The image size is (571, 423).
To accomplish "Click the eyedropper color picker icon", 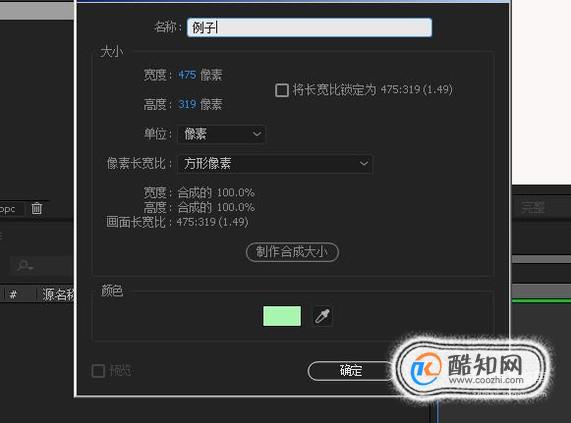I will pos(322,316).
